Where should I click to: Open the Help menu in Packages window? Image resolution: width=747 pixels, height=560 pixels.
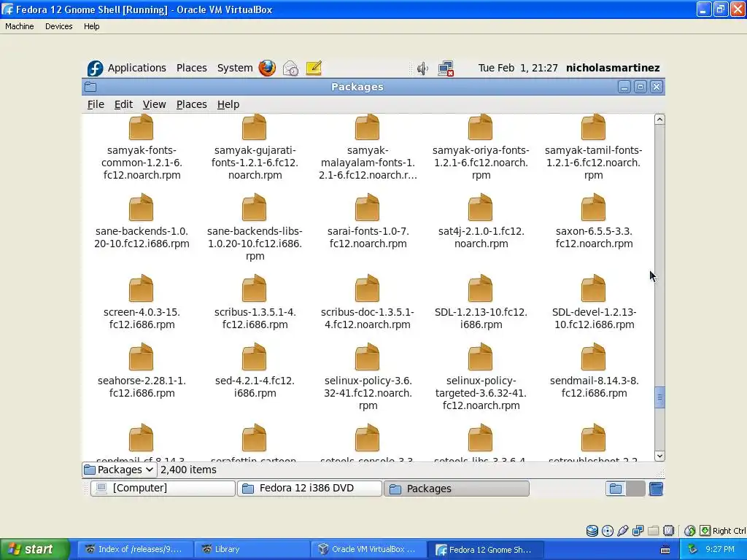228,104
